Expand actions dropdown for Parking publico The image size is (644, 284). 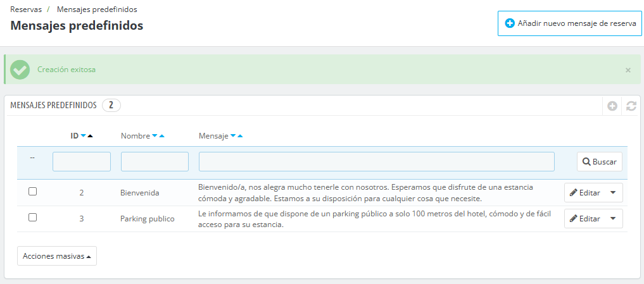tap(613, 219)
